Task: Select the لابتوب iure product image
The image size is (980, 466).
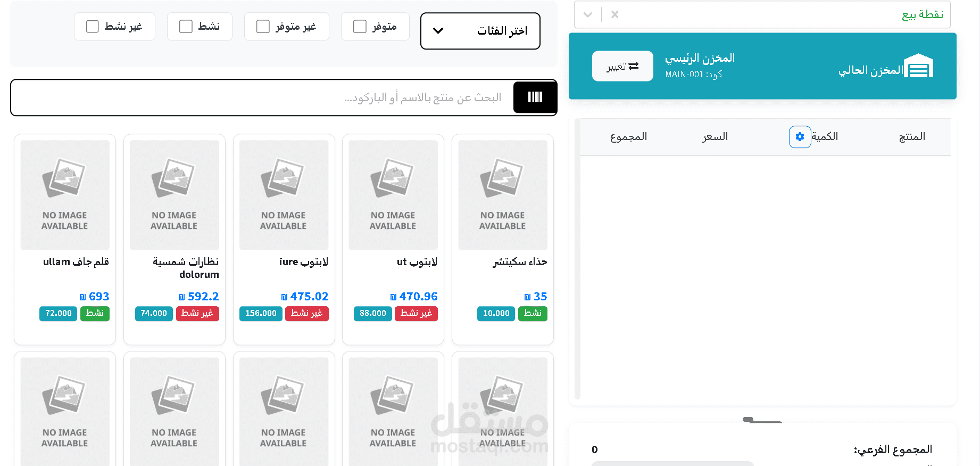Action: [284, 195]
